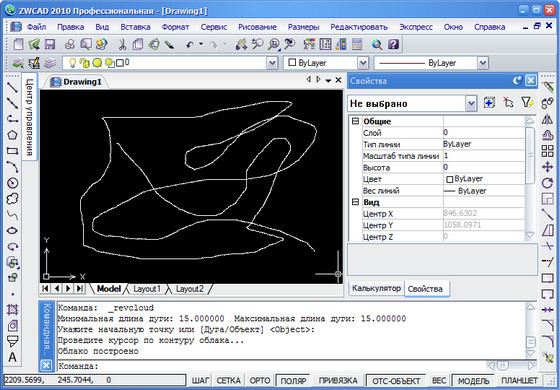This screenshot has width=560, height=390.
Task: Toggle the ПРИВЯЗКА snap in the status bar
Action: click(x=338, y=381)
